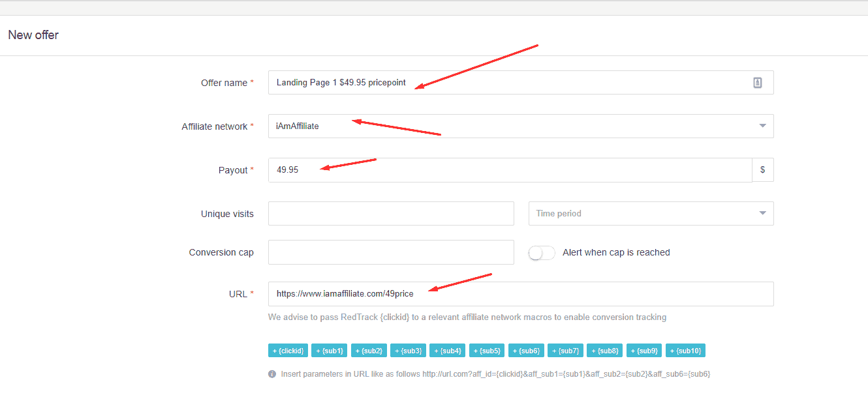This screenshot has height=395, width=868.
Task: Click the + {sub6} button
Action: point(526,351)
